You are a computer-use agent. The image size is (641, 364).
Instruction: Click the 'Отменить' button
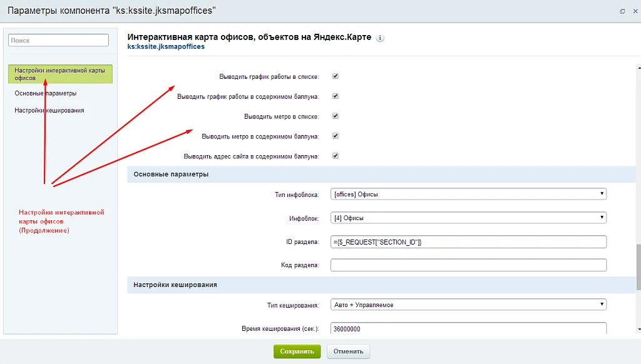tap(348, 351)
